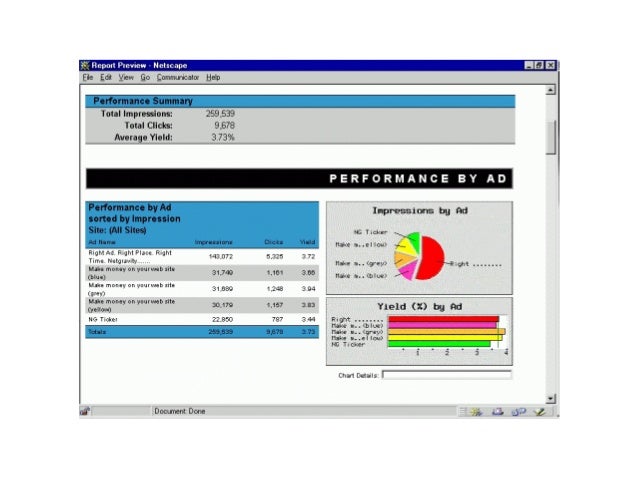
Task: Click the magenta Make m..(blue) pie slice
Action: pyautogui.click(x=410, y=270)
